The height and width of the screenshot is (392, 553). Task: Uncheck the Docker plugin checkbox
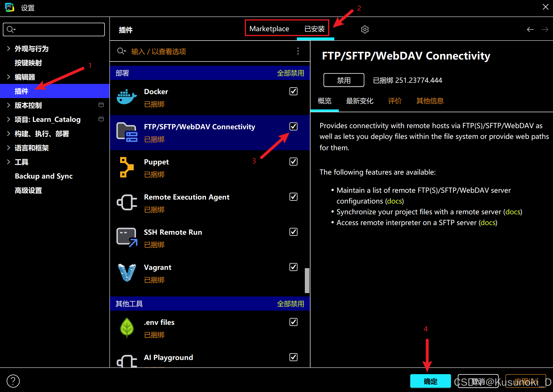tap(293, 91)
